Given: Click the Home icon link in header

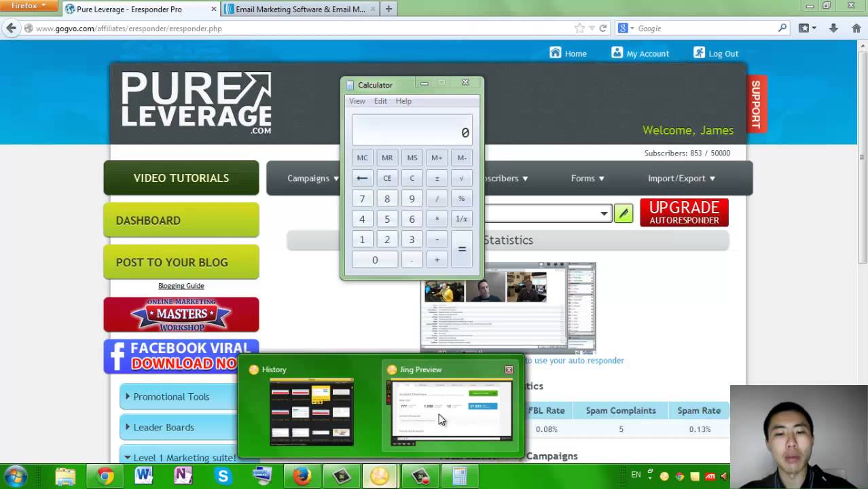Looking at the screenshot, I should coord(568,53).
